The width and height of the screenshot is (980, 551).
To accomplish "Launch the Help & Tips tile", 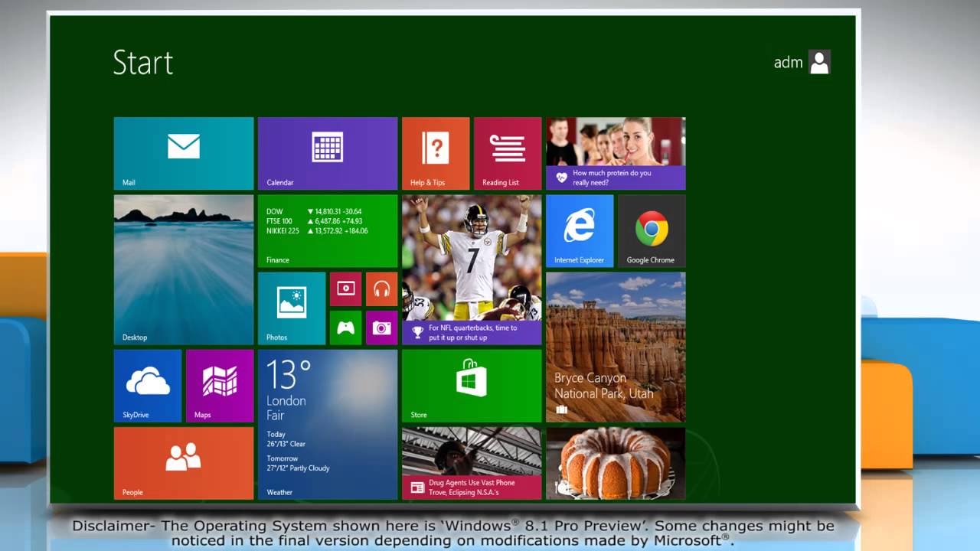I will click(x=436, y=153).
